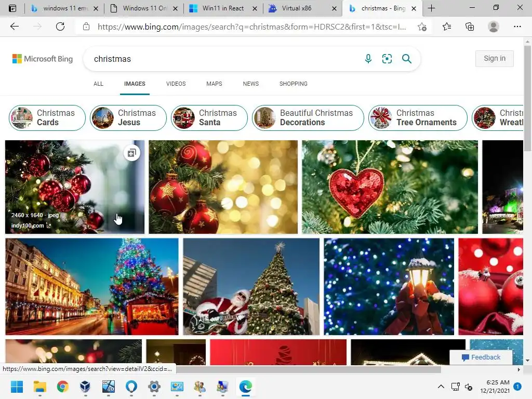This screenshot has width=532, height=399.
Task: Go back with the browser back arrow
Action: click(14, 26)
